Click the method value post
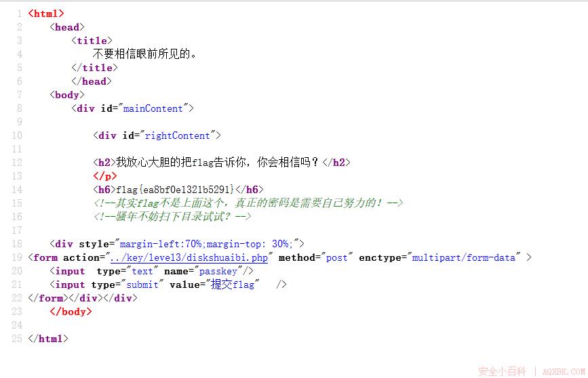Image resolution: width=588 pixels, height=378 pixels. (337, 257)
